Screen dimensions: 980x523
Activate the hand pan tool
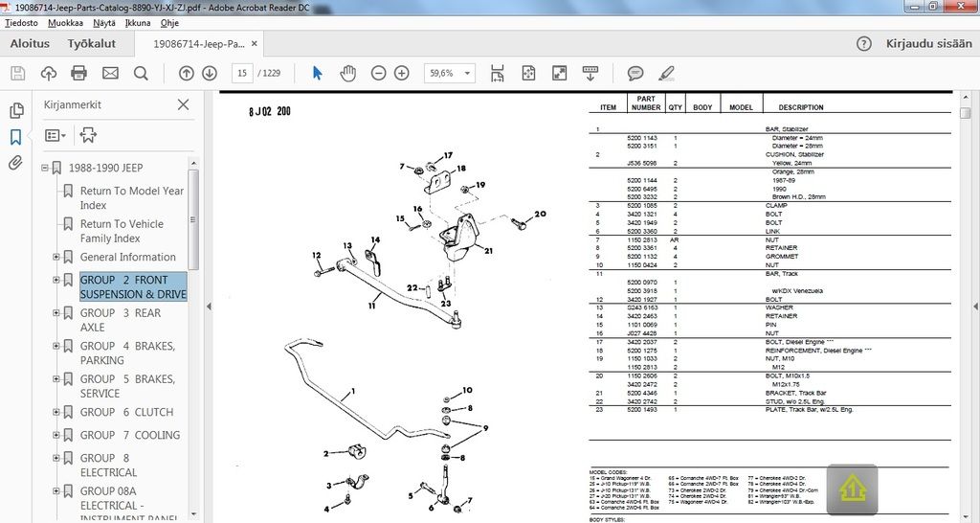click(347, 73)
